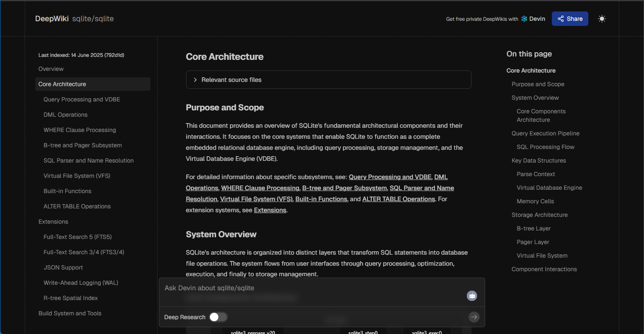Click the Purpose and Scope heading
The image size is (644, 334).
[x=225, y=108]
